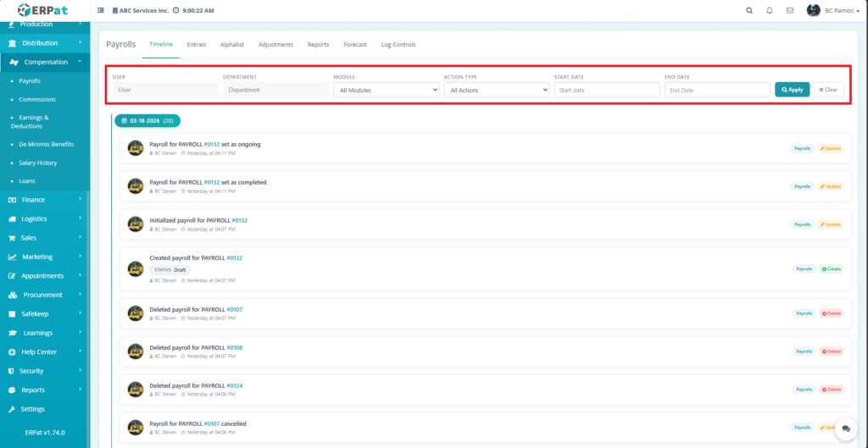
Task: Open the notifications bell icon
Action: pos(770,11)
